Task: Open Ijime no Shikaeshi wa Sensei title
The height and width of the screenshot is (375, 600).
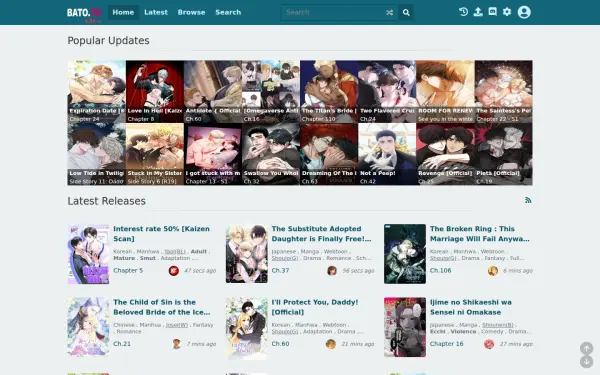Action: tap(471, 307)
